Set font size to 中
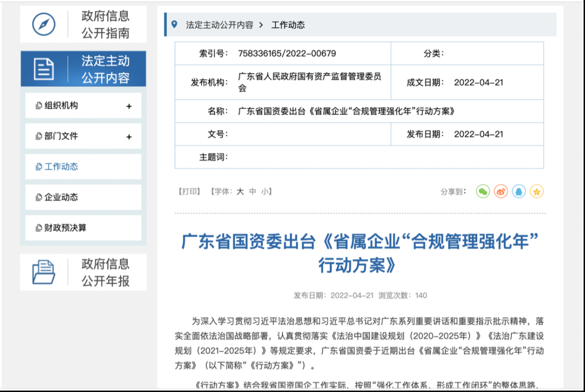The width and height of the screenshot is (585, 392). click(x=252, y=192)
